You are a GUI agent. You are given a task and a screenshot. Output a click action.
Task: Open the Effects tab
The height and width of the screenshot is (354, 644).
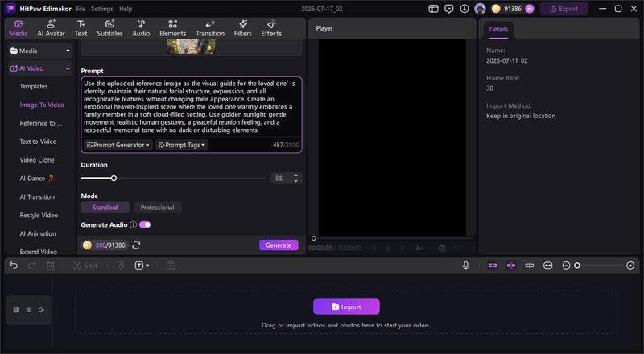coord(271,28)
